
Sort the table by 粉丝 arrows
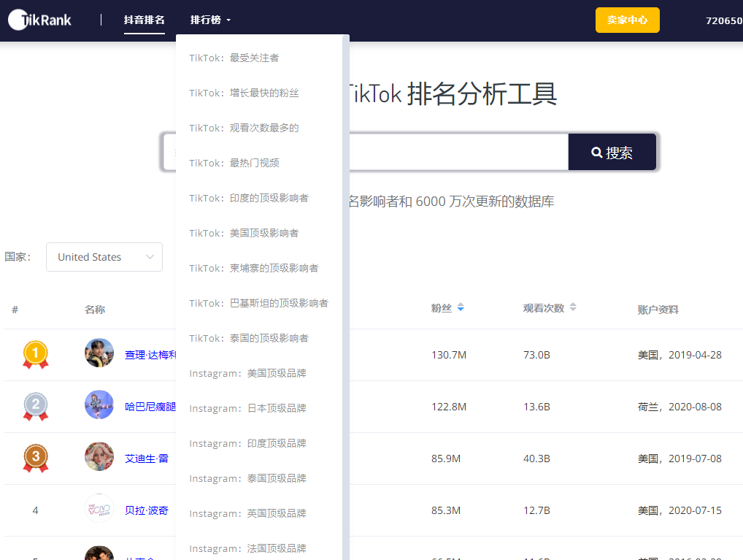tap(461, 308)
